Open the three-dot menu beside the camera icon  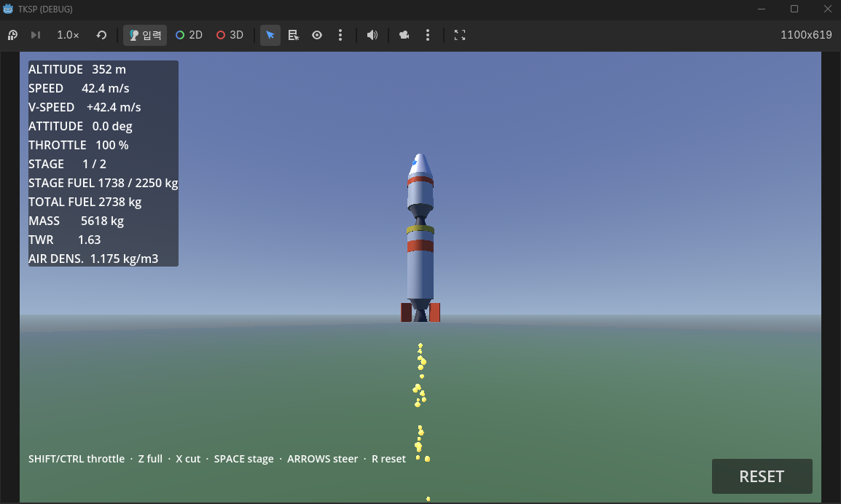click(428, 36)
